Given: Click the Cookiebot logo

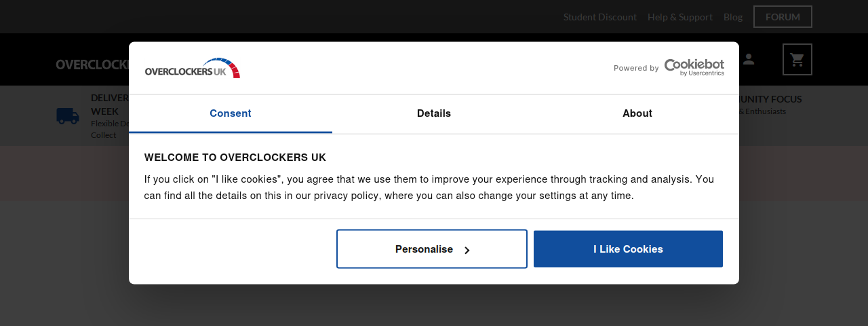Looking at the screenshot, I should coord(694,67).
